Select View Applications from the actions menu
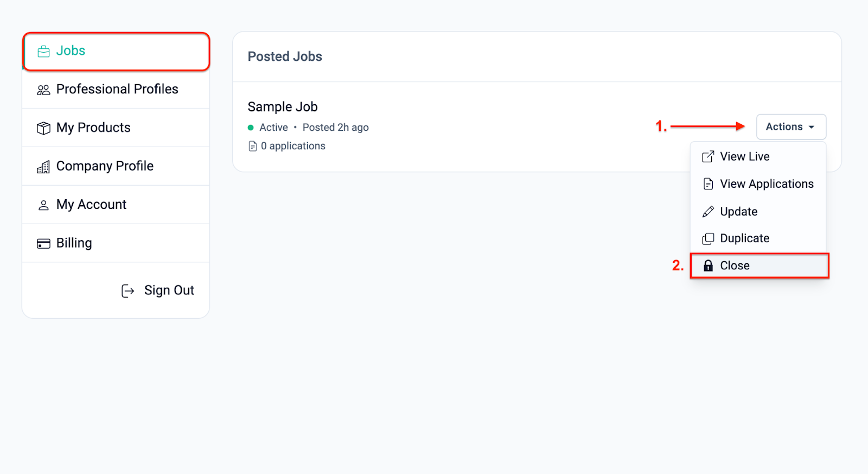Viewport: 868px width, 474px height. click(x=758, y=184)
